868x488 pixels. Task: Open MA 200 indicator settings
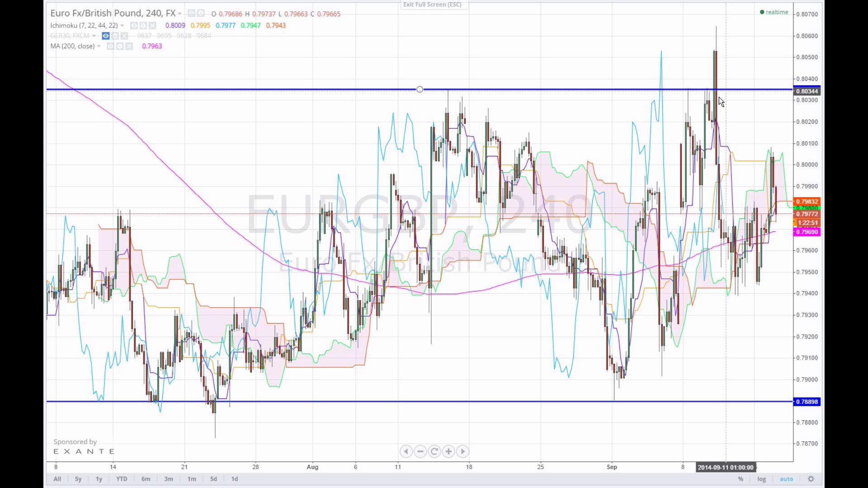click(120, 47)
